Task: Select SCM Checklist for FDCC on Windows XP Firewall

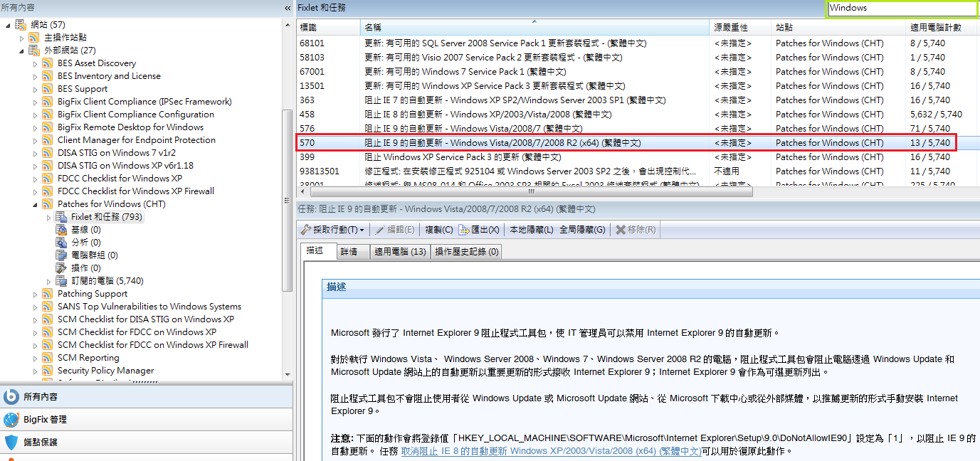Action: [x=153, y=345]
